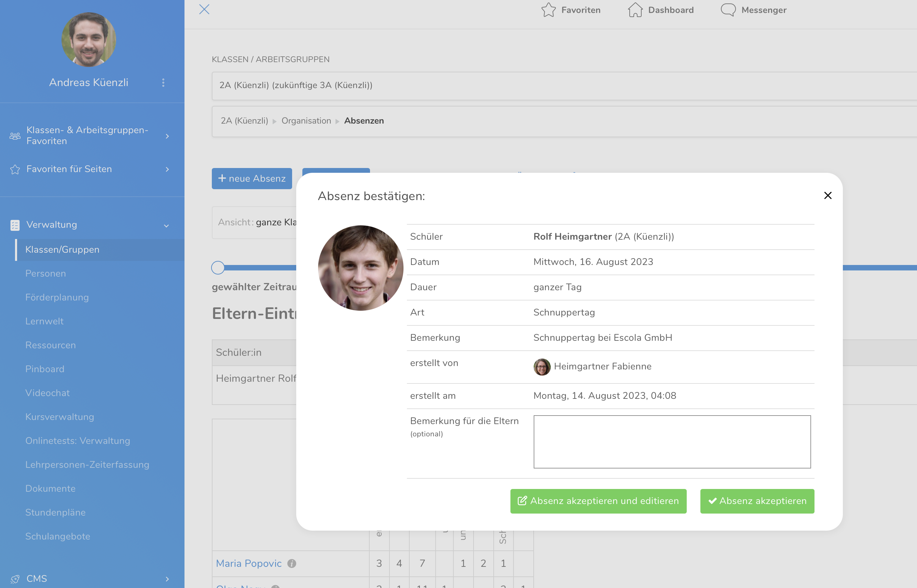The height and width of the screenshot is (588, 917).
Task: Click the Klassen group people icon
Action: (x=15, y=136)
